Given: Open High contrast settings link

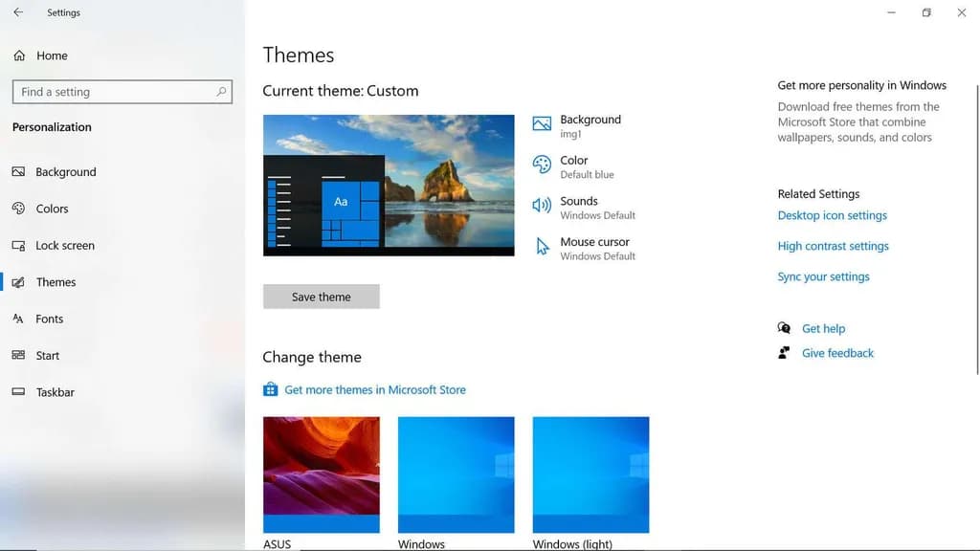Looking at the screenshot, I should pos(833,246).
